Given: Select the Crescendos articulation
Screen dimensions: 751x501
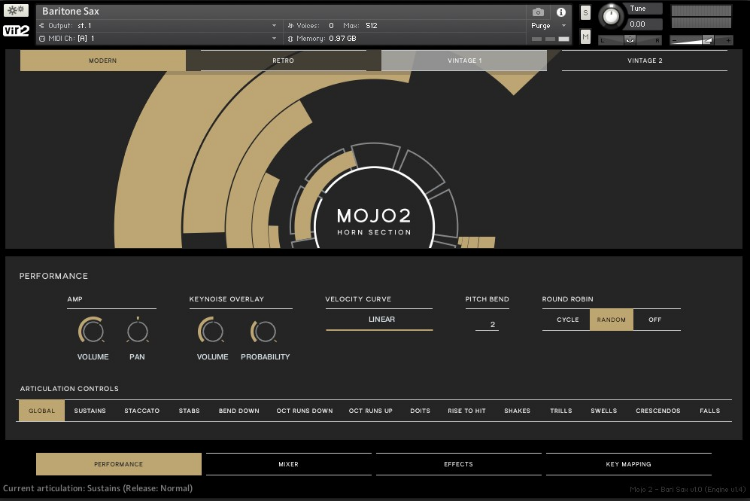Looking at the screenshot, I should tap(658, 410).
